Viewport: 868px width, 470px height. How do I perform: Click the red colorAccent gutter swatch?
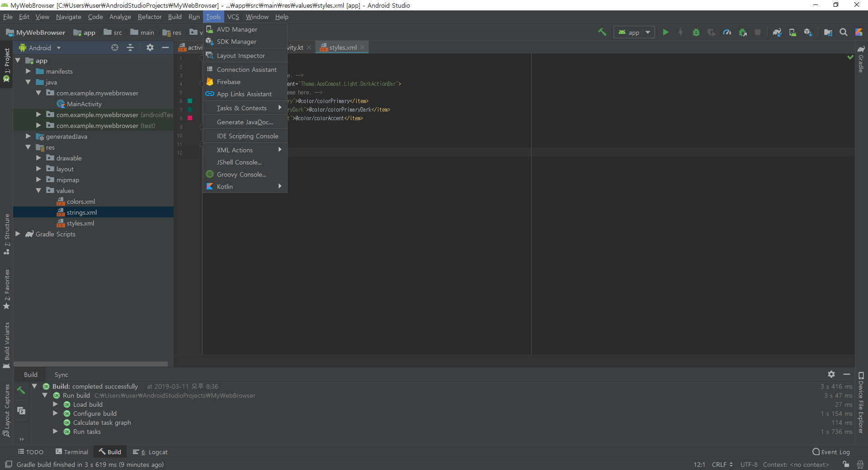pyautogui.click(x=190, y=118)
